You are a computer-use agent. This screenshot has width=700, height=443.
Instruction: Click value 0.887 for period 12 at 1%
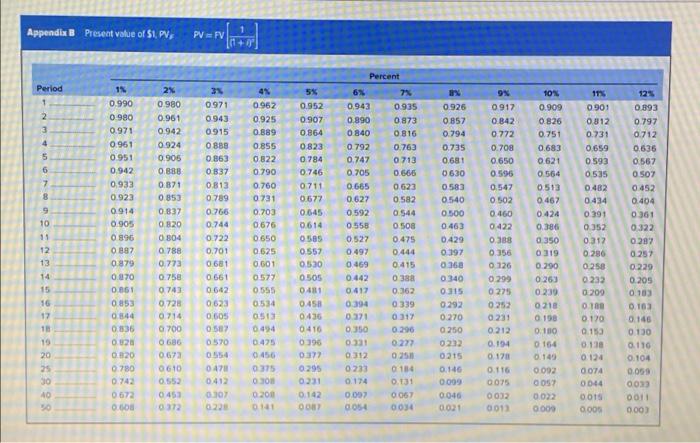[x=122, y=251]
